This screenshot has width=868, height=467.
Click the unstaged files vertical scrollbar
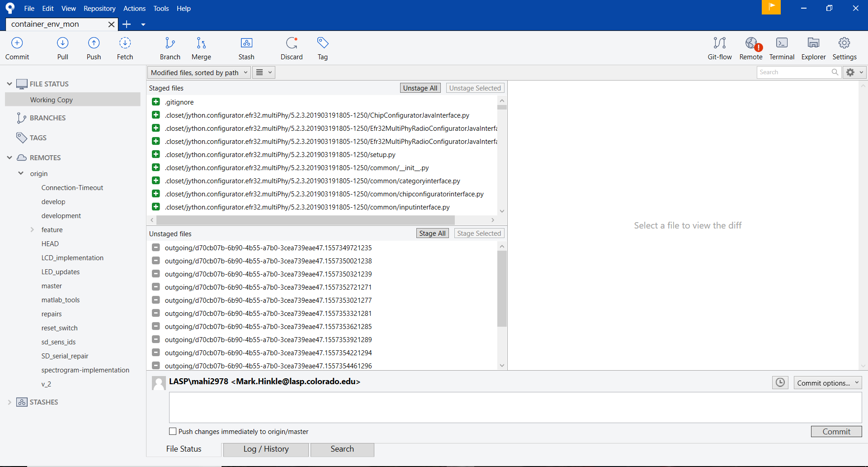(x=502, y=289)
